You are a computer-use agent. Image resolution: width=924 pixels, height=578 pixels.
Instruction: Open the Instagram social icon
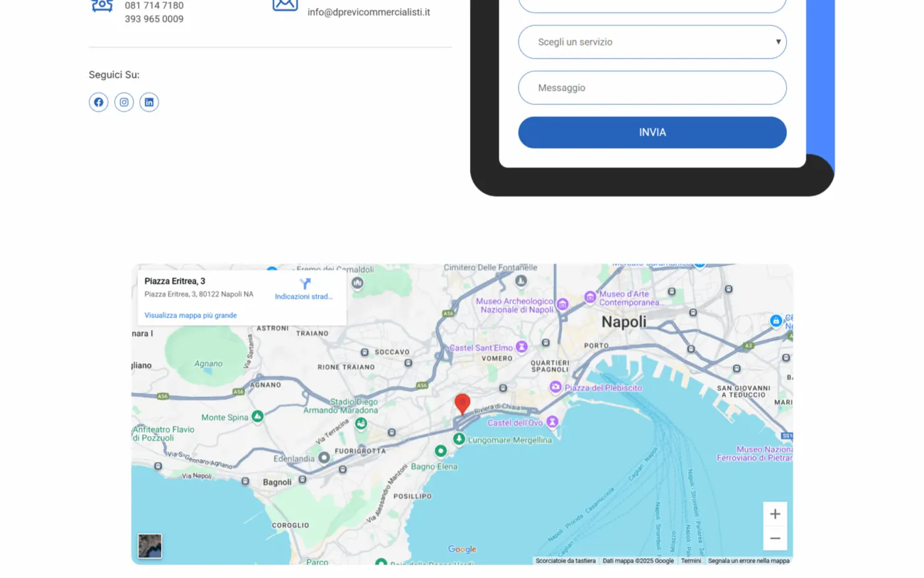(x=124, y=102)
